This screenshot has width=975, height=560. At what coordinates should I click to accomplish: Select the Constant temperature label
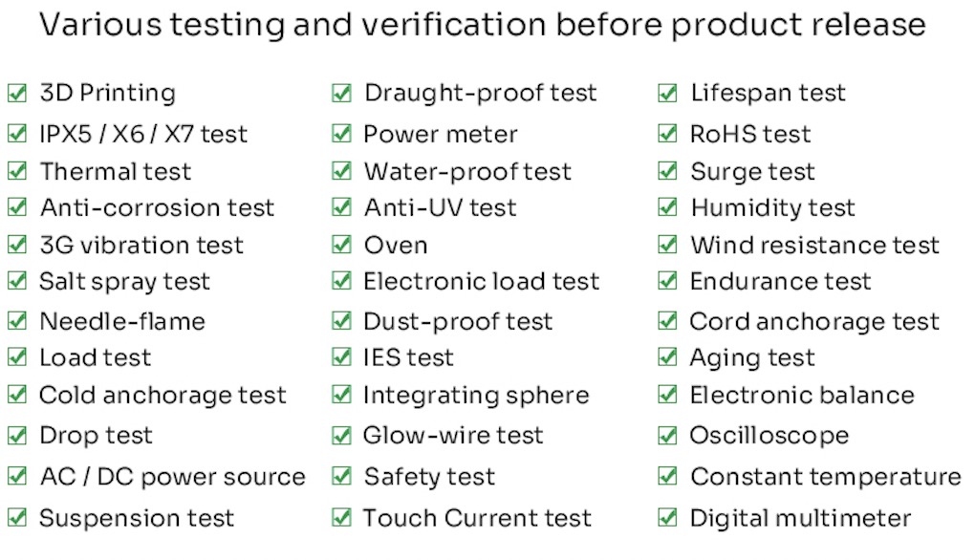826,477
